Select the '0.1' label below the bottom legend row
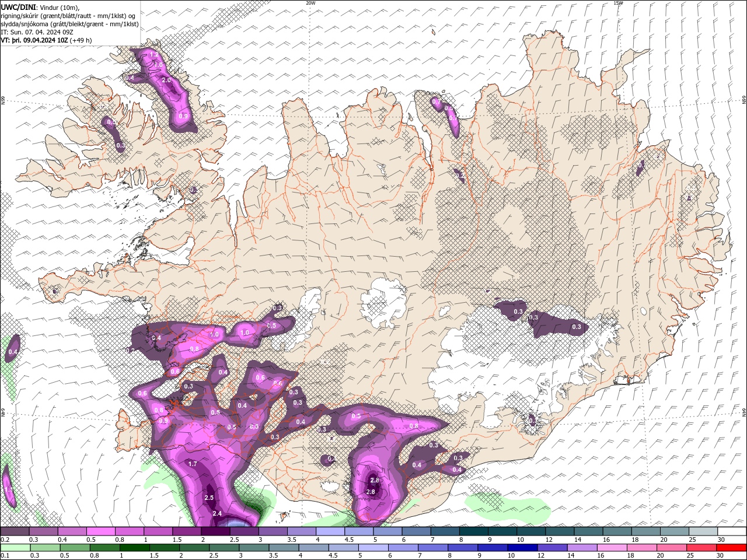Image resolution: width=747 pixels, height=560 pixels. 5,556
